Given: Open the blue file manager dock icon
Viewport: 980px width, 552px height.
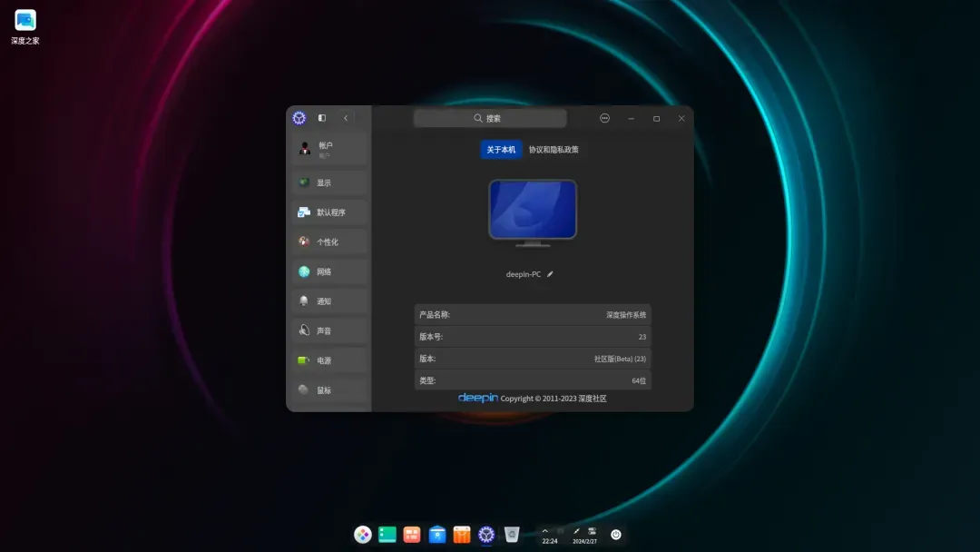Looking at the screenshot, I should point(436,535).
